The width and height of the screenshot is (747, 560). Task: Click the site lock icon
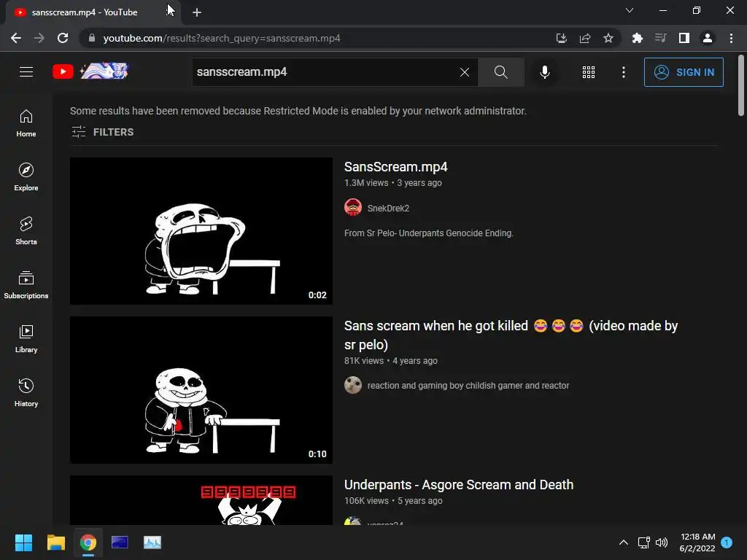[x=92, y=38]
